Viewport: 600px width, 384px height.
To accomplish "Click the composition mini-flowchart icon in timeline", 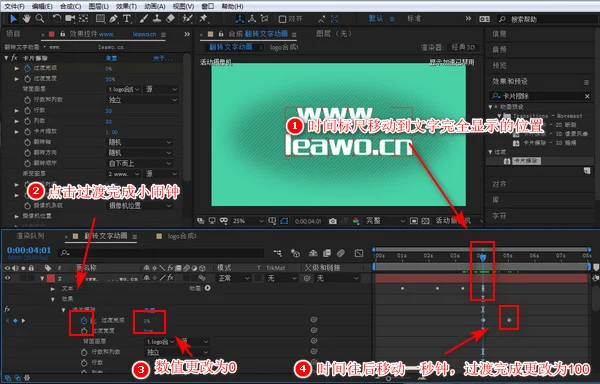I will [278, 253].
